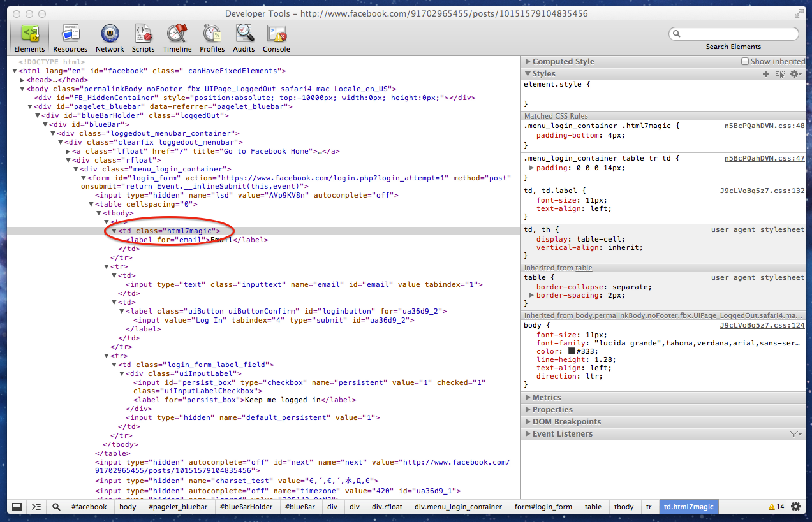The width and height of the screenshot is (812, 522).
Task: Open the Audits panel
Action: click(x=244, y=38)
